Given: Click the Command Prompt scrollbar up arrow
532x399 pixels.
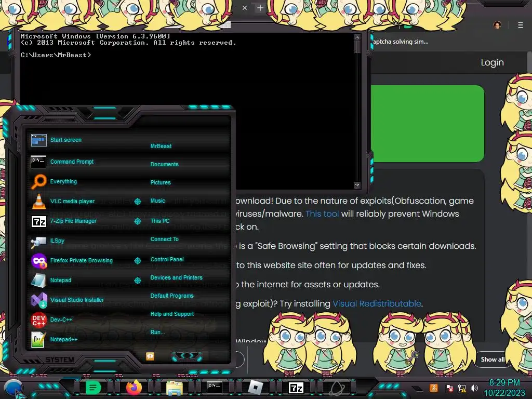Looking at the screenshot, I should click(x=357, y=37).
